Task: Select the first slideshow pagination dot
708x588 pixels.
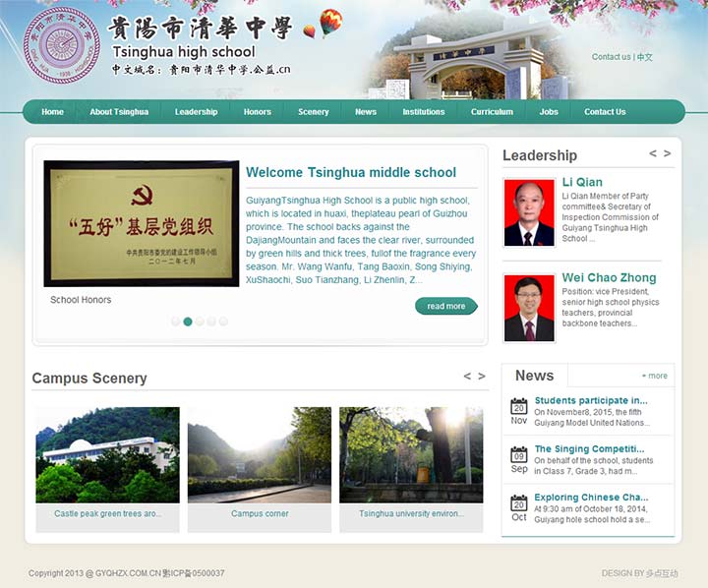Action: click(176, 322)
